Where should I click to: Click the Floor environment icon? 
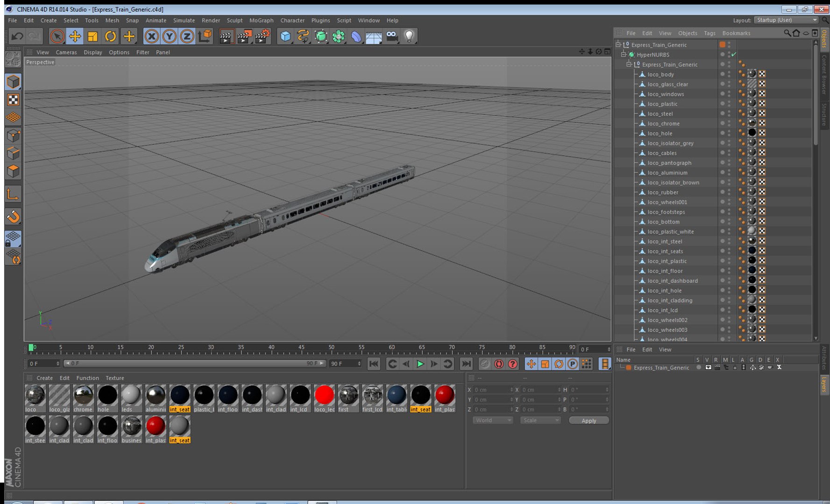[x=374, y=36]
